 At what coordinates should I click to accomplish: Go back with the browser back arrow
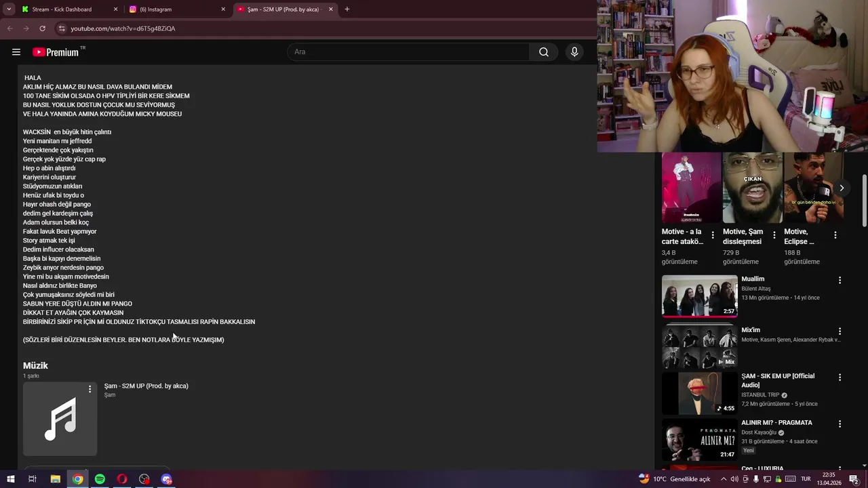[x=9, y=28]
